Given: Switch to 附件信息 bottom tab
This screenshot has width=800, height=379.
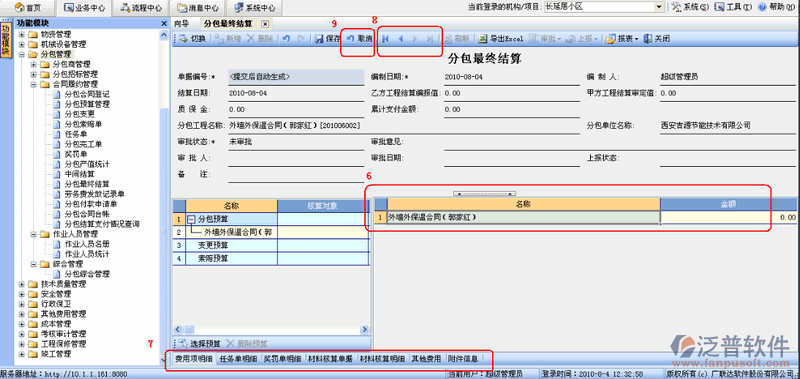Looking at the screenshot, I should point(463,359).
